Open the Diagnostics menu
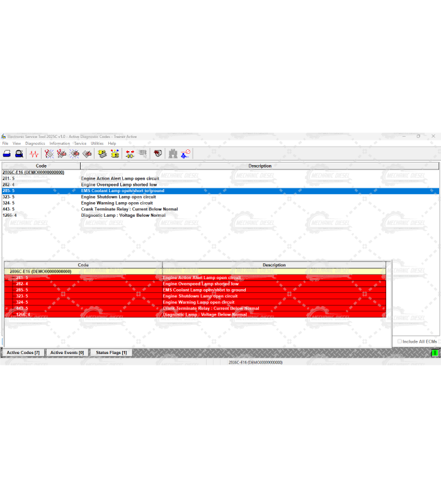The height and width of the screenshot is (504, 441). pos(35,144)
